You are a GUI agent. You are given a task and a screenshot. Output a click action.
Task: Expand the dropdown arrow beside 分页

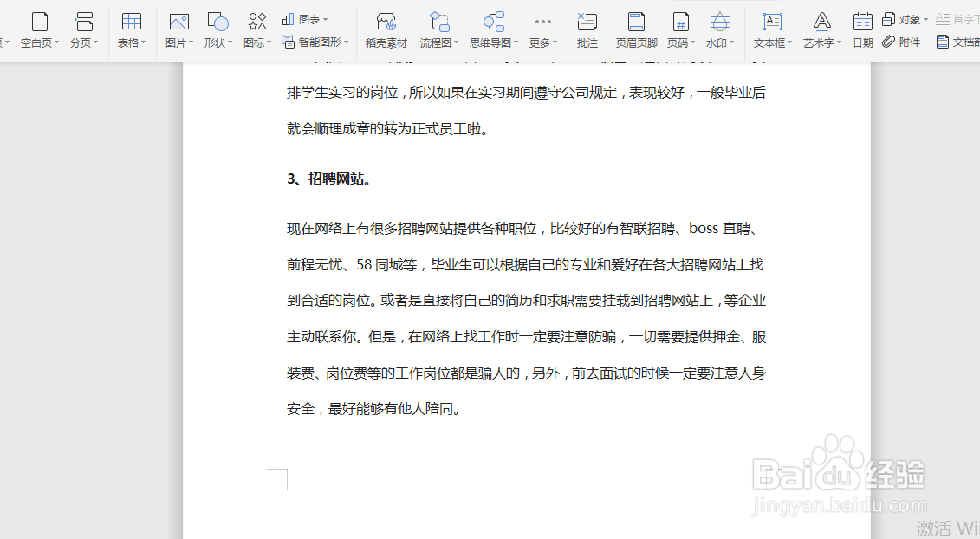(x=95, y=42)
